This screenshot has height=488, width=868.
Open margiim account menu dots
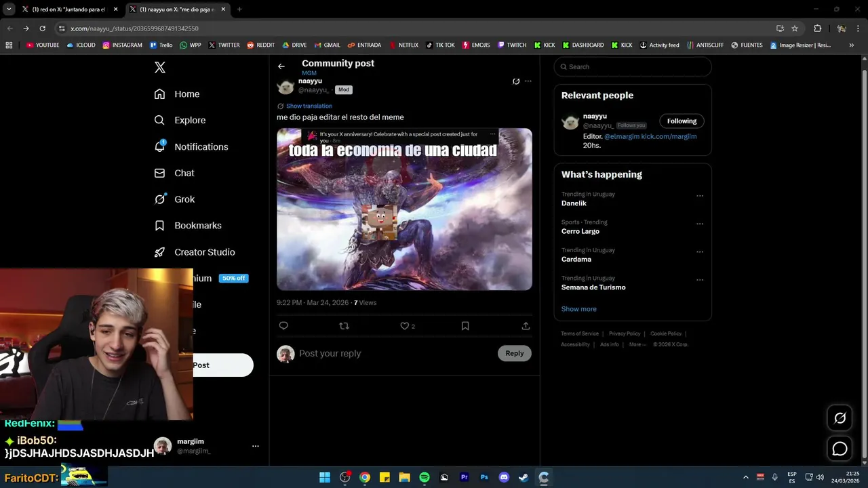point(256,446)
